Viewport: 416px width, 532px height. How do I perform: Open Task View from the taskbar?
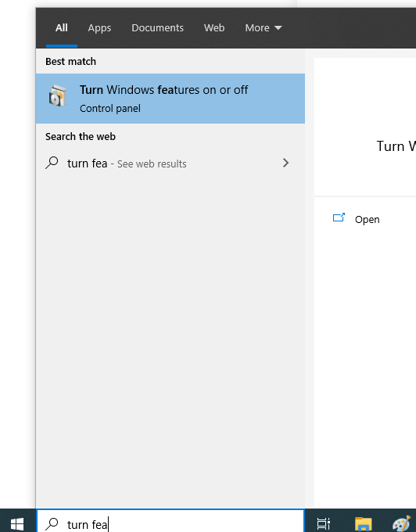323,524
